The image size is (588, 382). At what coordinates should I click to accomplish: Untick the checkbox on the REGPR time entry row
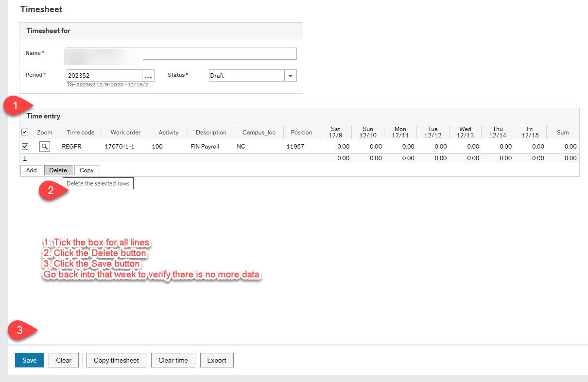pos(24,146)
